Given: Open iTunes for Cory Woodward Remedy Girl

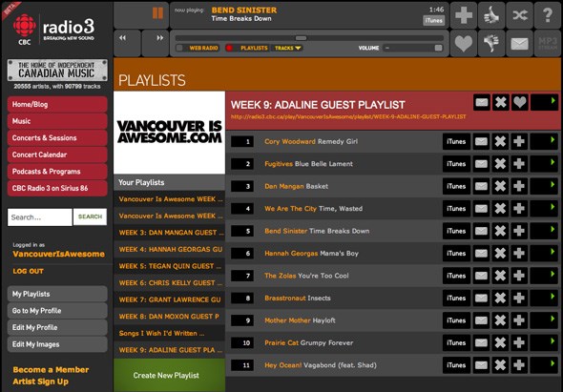Looking at the screenshot, I should (456, 141).
